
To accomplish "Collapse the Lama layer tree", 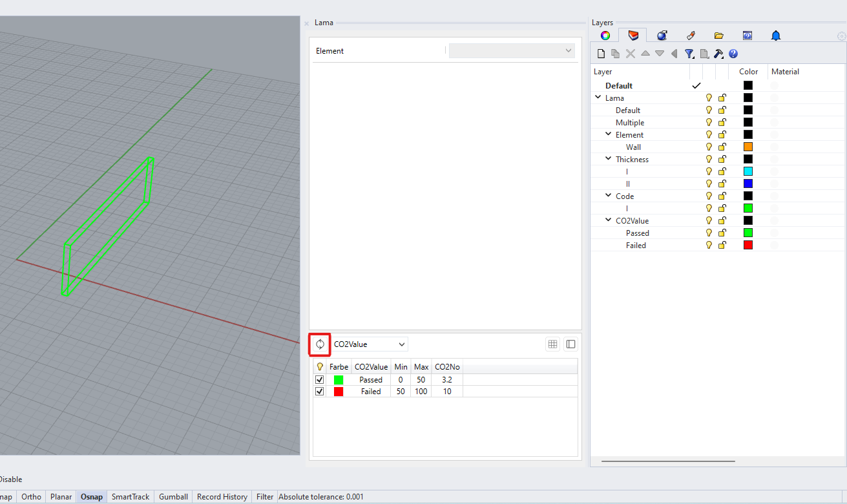I will point(598,98).
